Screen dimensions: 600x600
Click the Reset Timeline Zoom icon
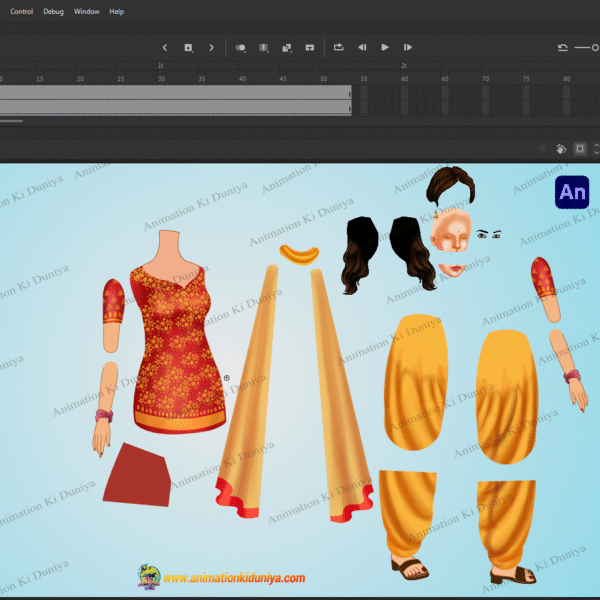tap(562, 47)
